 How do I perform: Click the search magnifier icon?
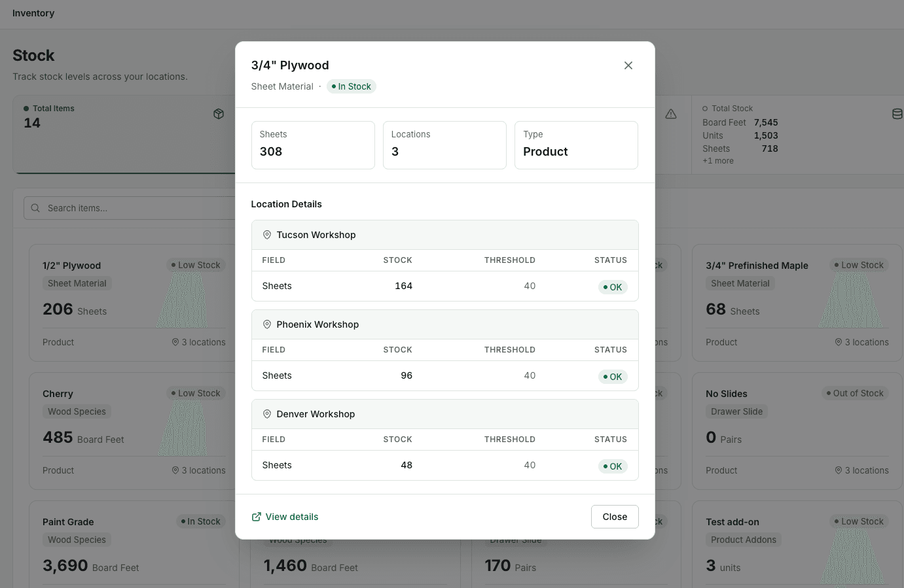(35, 208)
